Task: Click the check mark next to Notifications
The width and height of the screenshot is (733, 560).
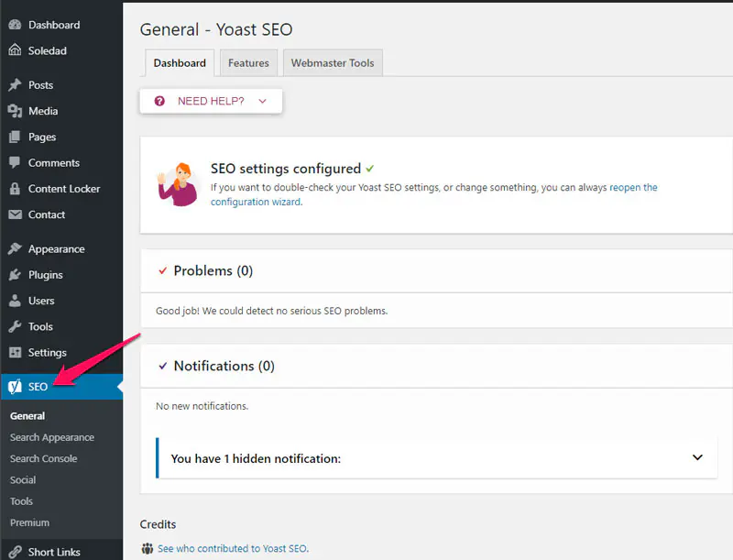Action: 163,366
